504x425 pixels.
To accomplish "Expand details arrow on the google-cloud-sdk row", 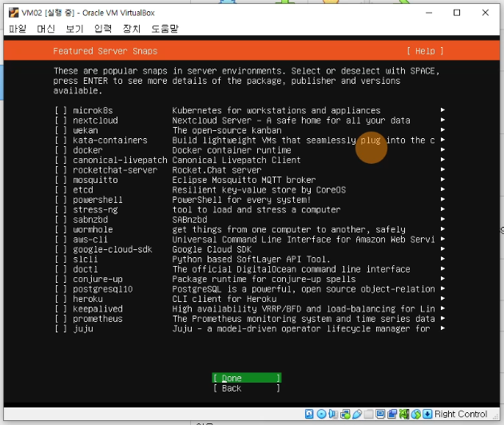I will point(442,248).
